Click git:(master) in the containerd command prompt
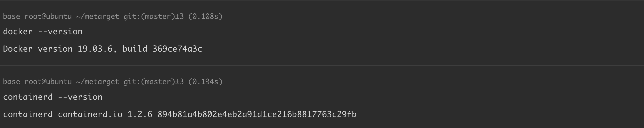The height and width of the screenshot is (128, 644). 149,82
